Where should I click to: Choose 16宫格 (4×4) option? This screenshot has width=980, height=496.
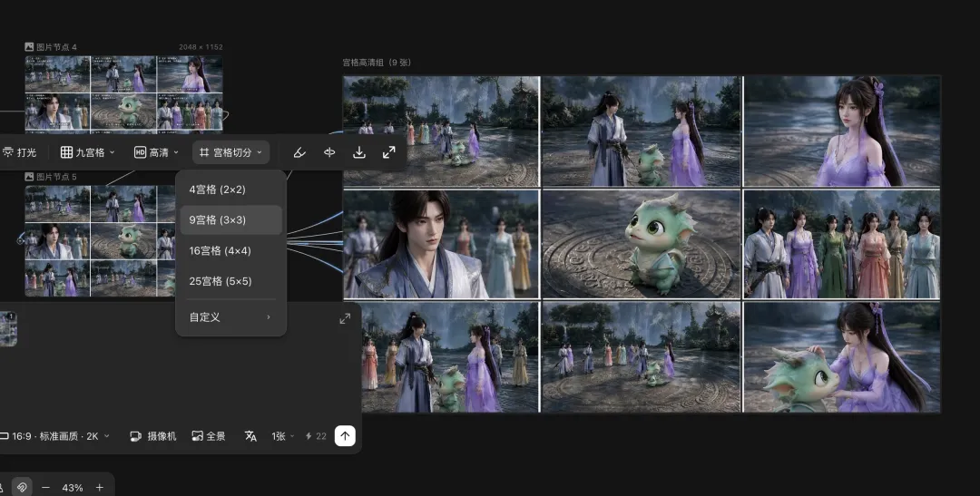(230, 250)
